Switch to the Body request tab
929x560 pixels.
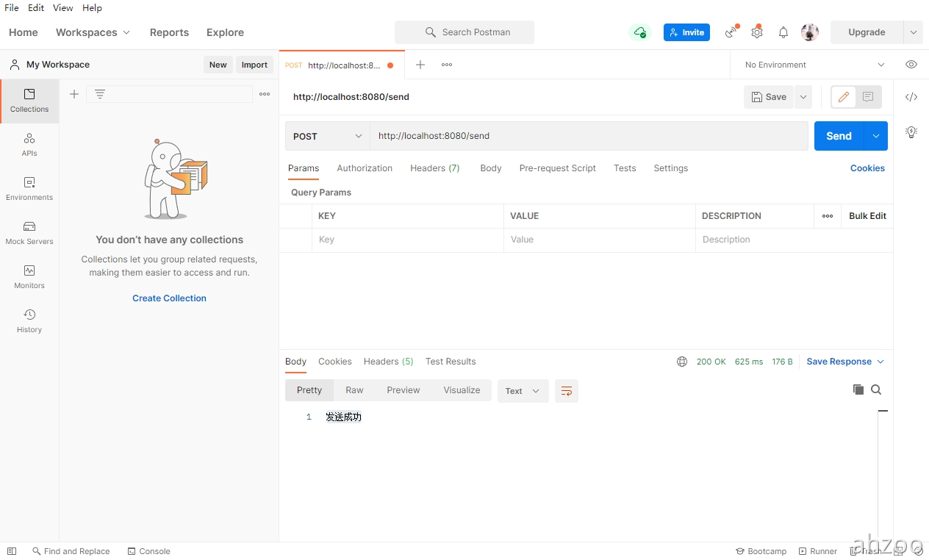490,168
